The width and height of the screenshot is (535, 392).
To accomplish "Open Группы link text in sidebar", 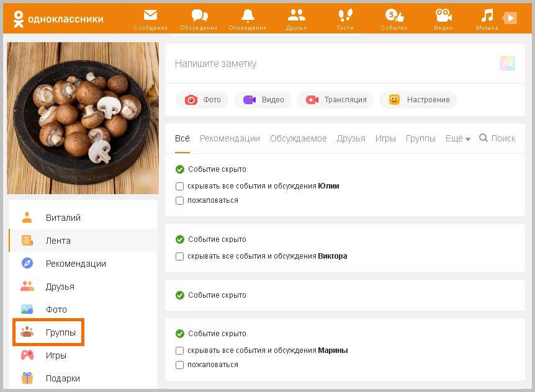I will (x=61, y=332).
